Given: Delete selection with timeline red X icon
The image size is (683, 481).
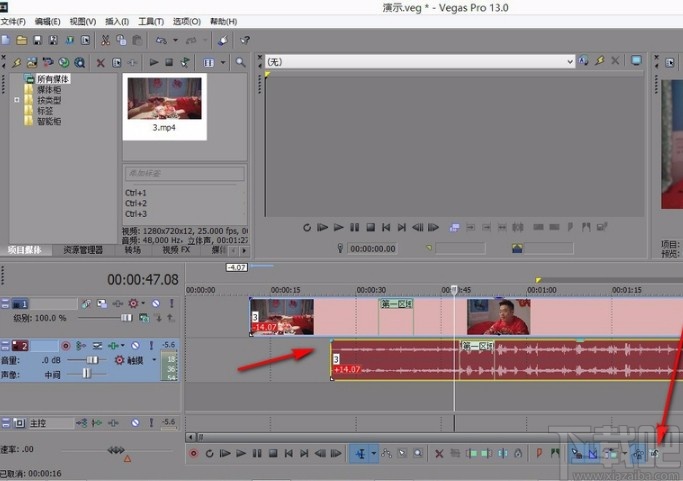Looking at the screenshot, I should click(439, 454).
